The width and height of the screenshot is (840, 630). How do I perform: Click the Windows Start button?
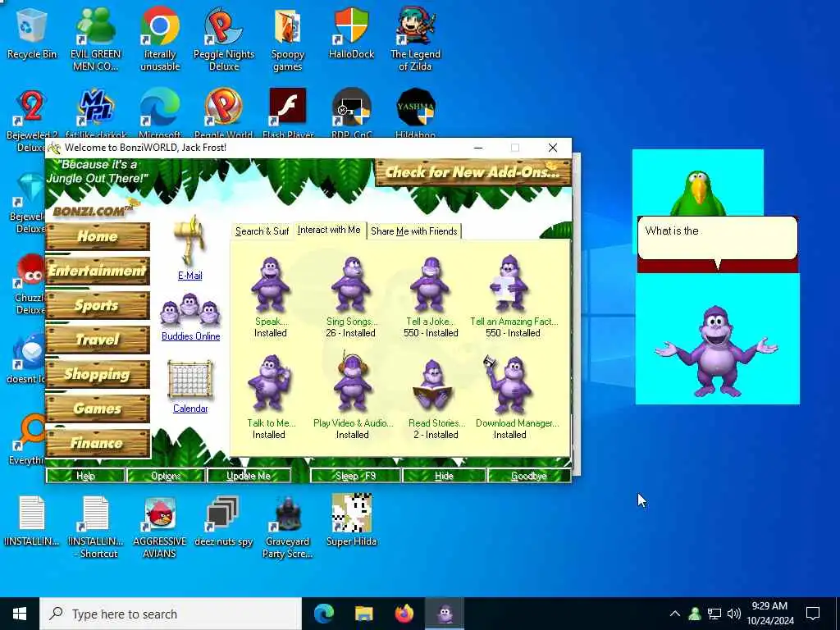pyautogui.click(x=20, y=614)
